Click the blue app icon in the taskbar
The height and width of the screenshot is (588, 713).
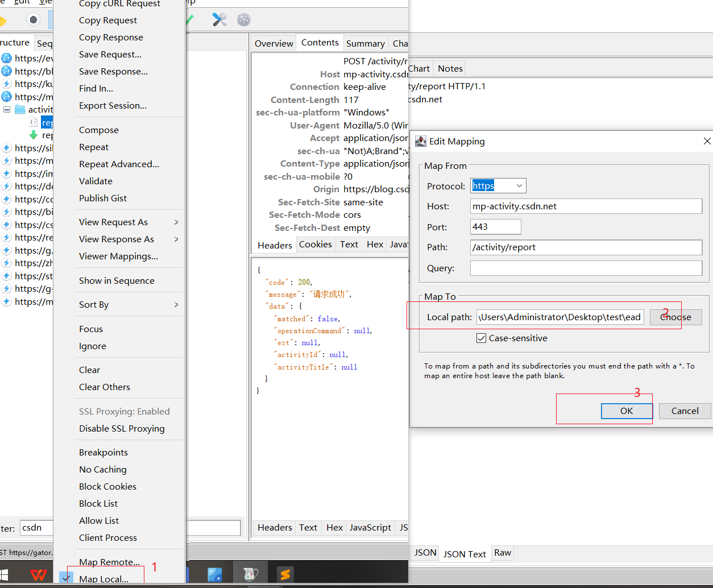(215, 574)
